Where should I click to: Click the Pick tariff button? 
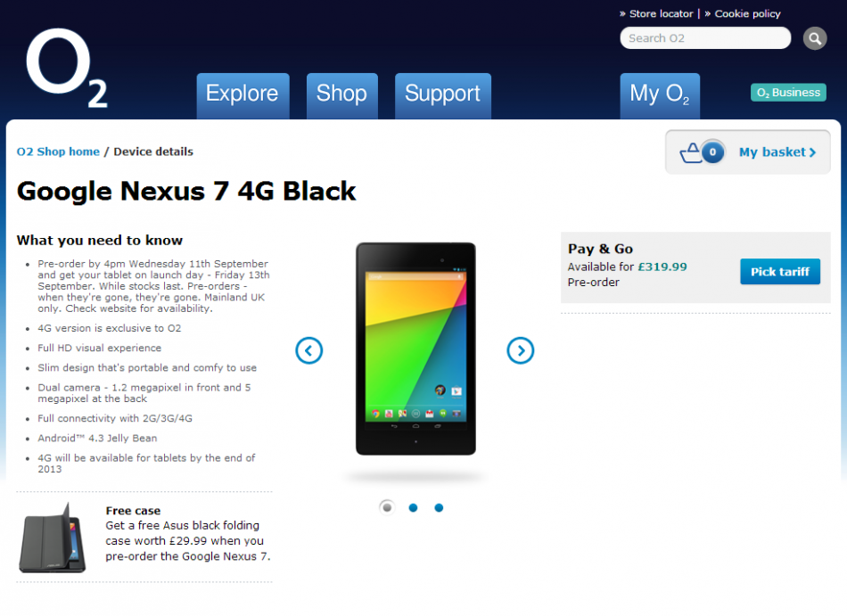click(780, 272)
